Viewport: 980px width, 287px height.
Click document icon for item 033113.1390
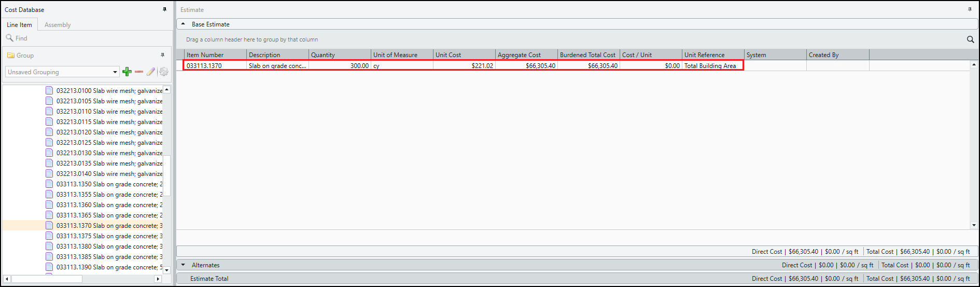tap(49, 267)
